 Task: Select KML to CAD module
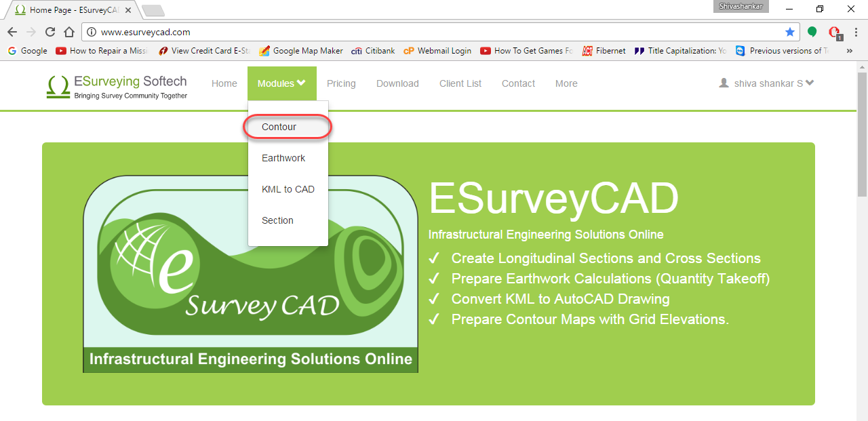coord(288,189)
